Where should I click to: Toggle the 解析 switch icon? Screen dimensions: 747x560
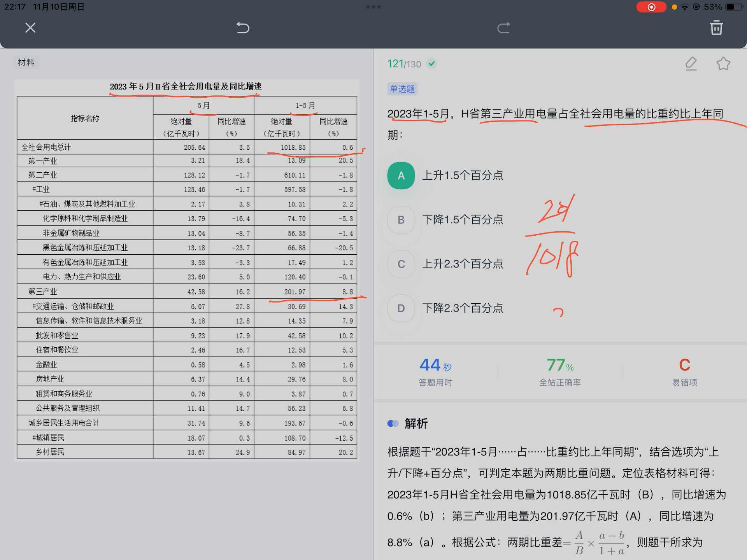click(x=393, y=423)
